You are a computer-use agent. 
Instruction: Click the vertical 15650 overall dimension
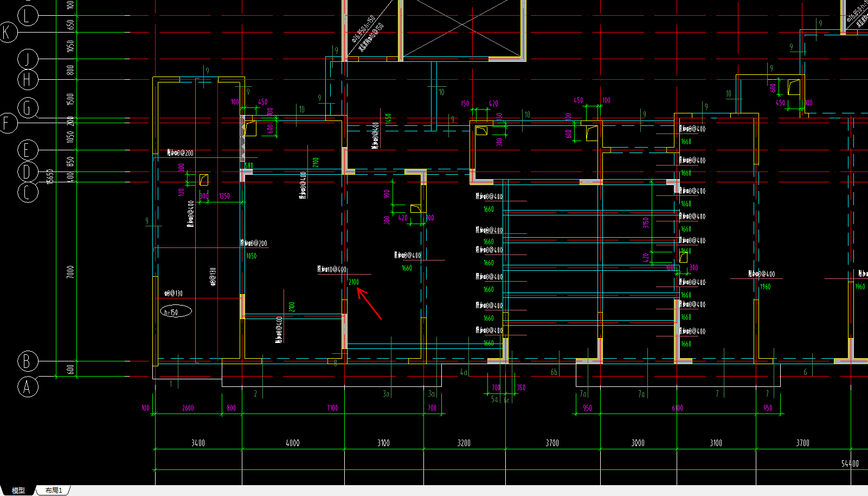point(50,176)
